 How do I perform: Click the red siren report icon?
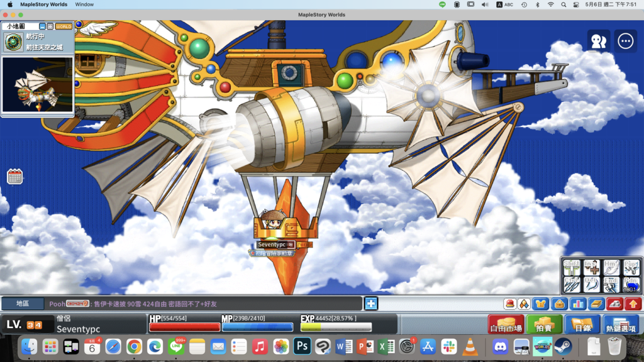[509, 304]
